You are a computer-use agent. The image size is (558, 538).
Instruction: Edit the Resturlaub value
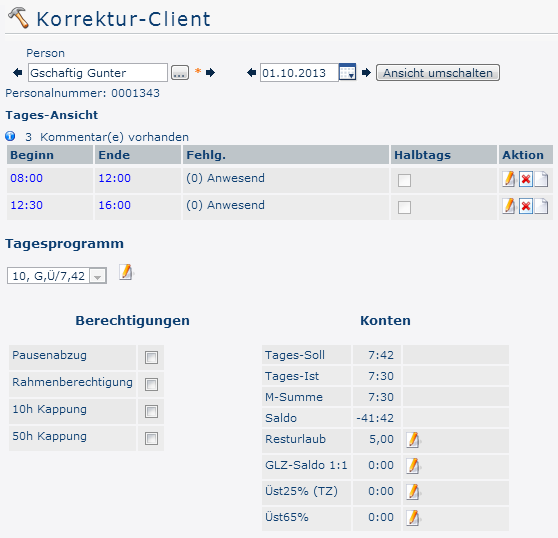[413, 440]
